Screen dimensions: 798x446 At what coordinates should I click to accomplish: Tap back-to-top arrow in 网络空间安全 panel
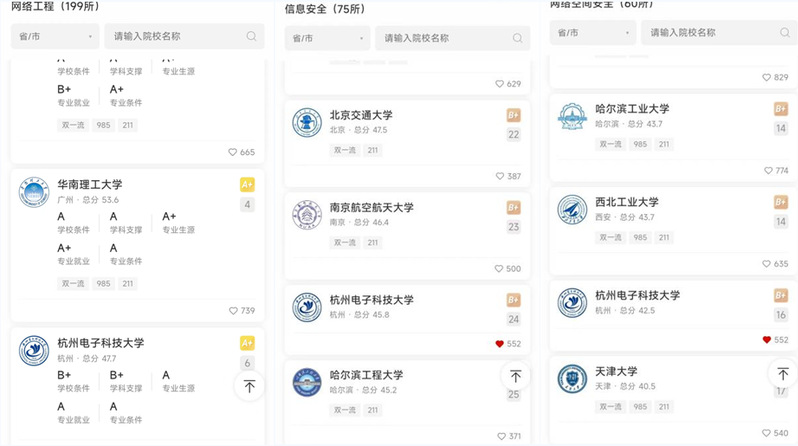783,374
